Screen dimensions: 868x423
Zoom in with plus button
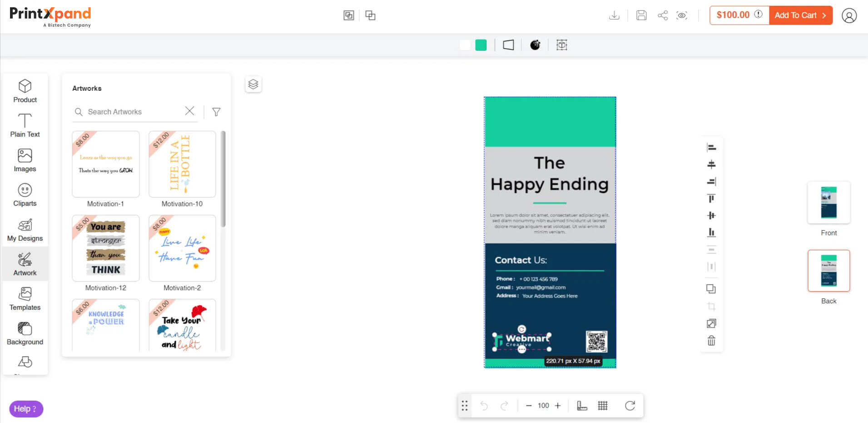(x=558, y=406)
